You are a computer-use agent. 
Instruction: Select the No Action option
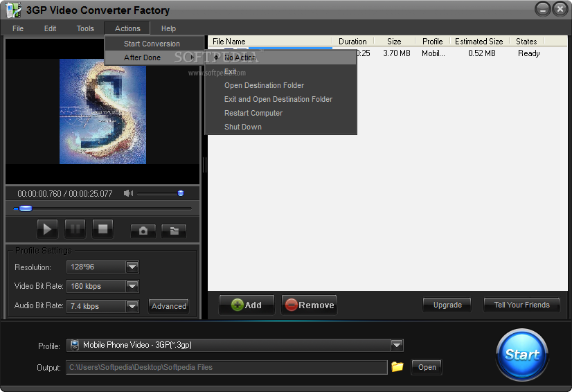click(x=281, y=57)
